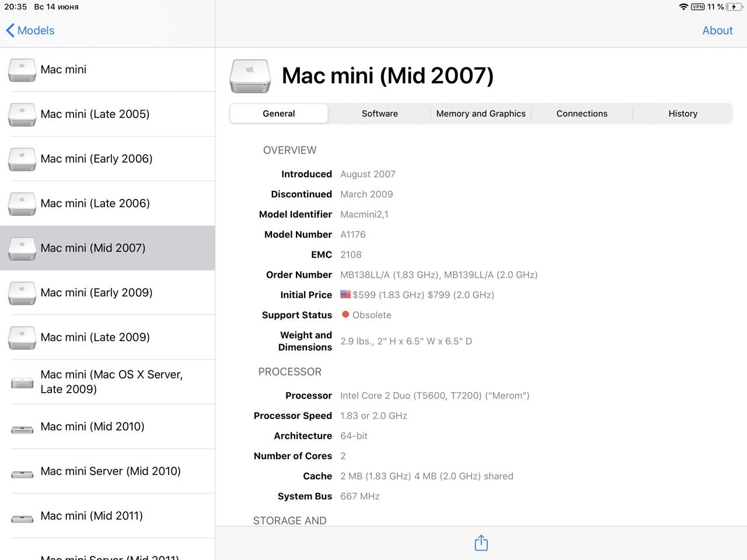Image resolution: width=747 pixels, height=560 pixels.
Task: Click '667 MHz' system bus value
Action: click(360, 496)
